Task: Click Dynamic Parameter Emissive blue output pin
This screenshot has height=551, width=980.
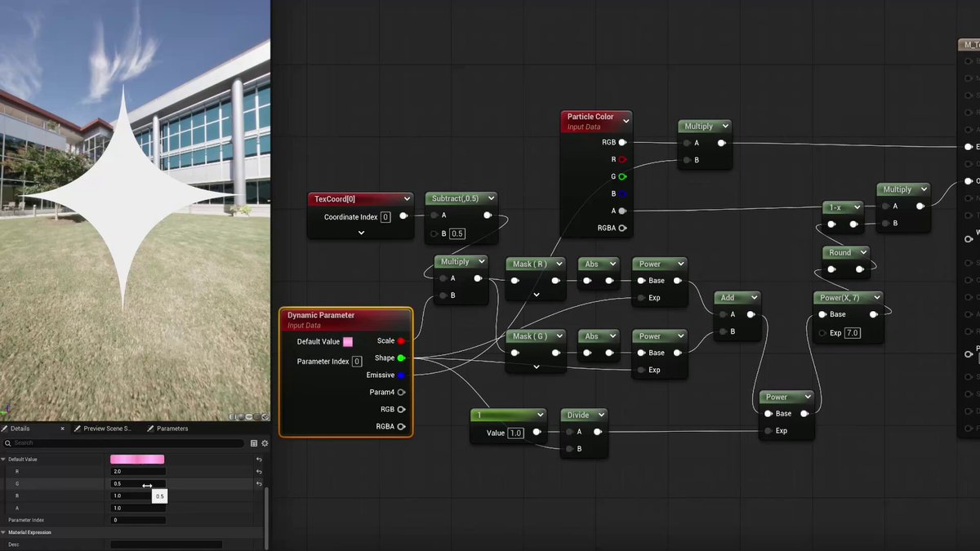Action: point(401,375)
